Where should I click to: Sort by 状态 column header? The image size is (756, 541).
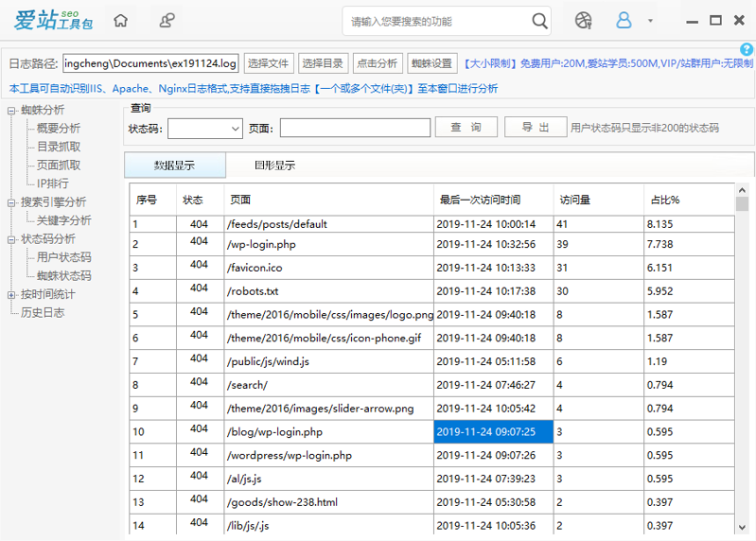(200, 200)
